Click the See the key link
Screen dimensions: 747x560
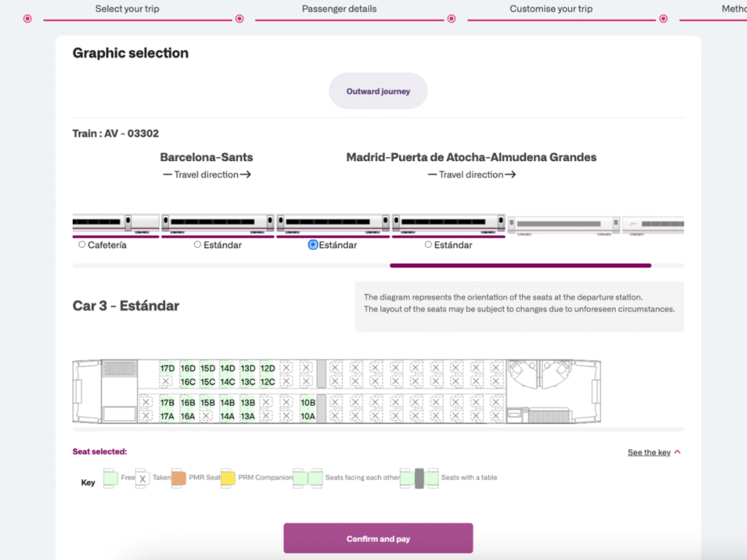(649, 452)
